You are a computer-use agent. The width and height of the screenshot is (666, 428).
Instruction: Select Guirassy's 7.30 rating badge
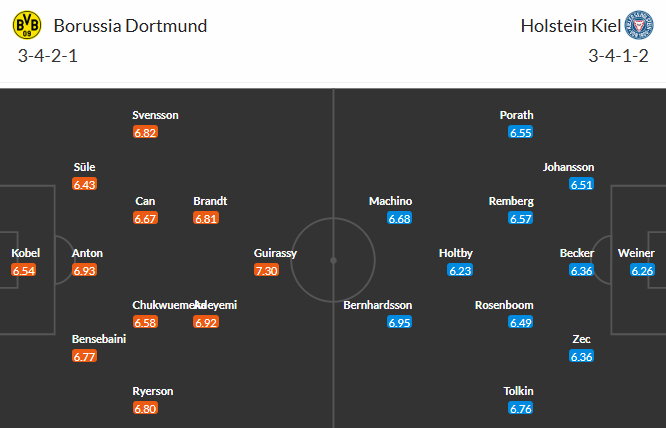pyautogui.click(x=266, y=270)
